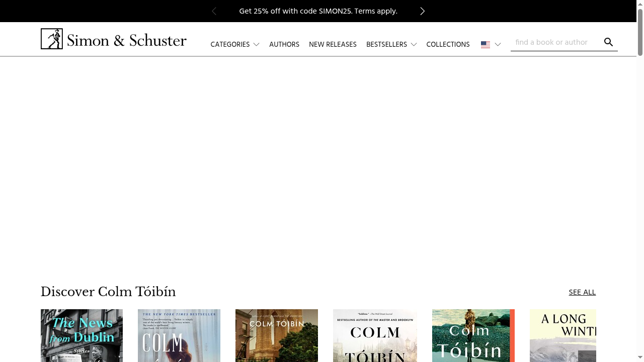Expand the CATEGORIES navigation dropdown
The image size is (644, 362).
(x=234, y=45)
